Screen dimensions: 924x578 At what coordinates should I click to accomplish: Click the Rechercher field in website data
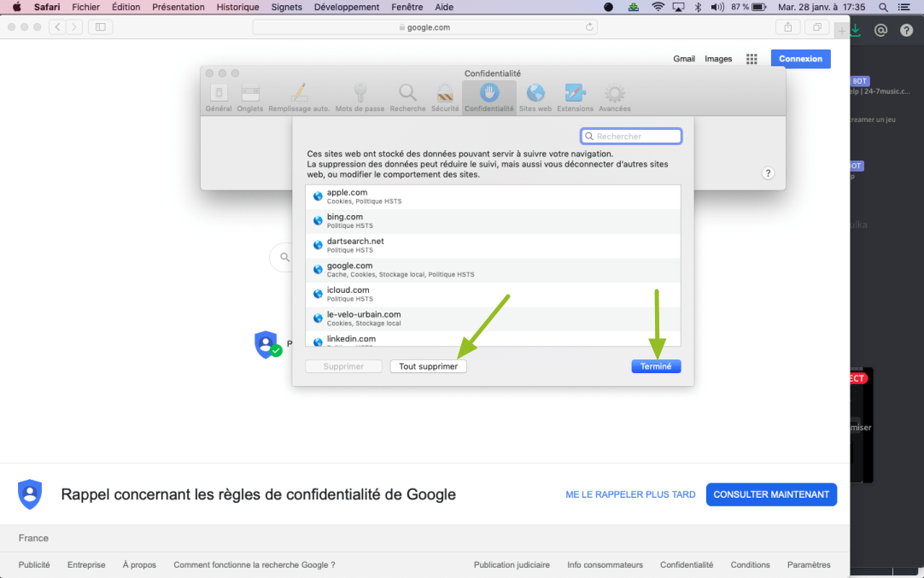click(631, 136)
